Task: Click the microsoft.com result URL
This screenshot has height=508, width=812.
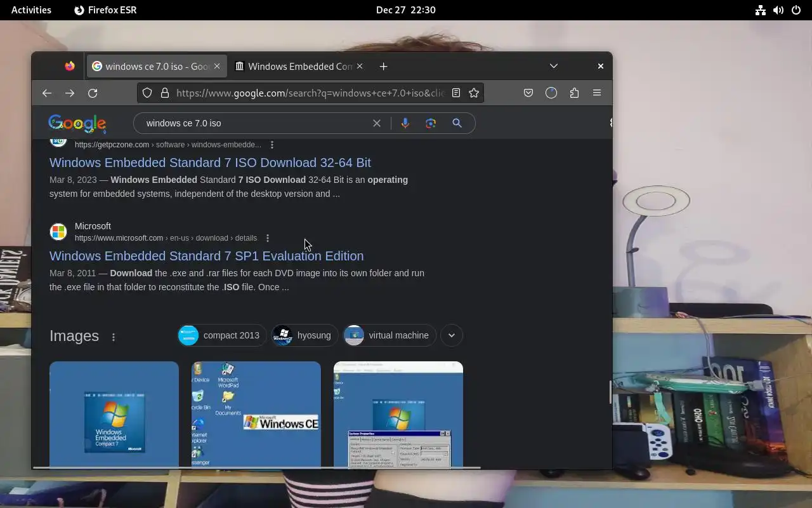Action: pyautogui.click(x=166, y=238)
